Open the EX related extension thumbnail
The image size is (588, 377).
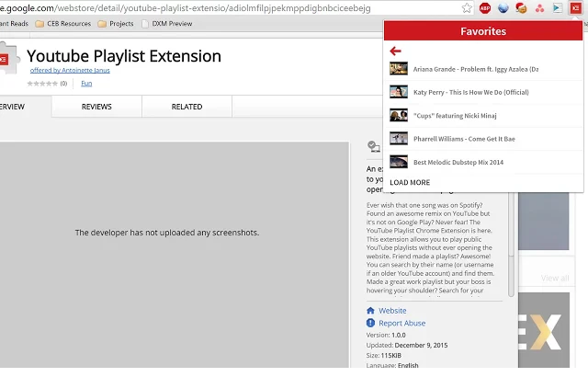click(x=544, y=330)
